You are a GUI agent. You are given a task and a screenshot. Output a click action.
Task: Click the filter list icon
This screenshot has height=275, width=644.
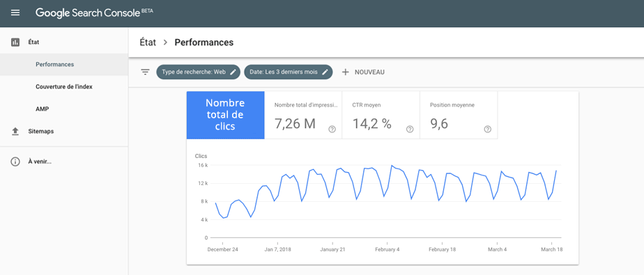coord(145,72)
